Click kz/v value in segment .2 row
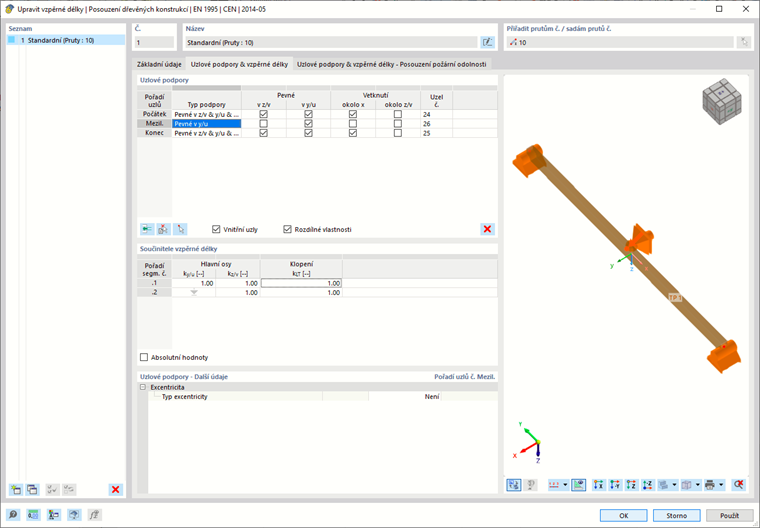 coord(238,292)
